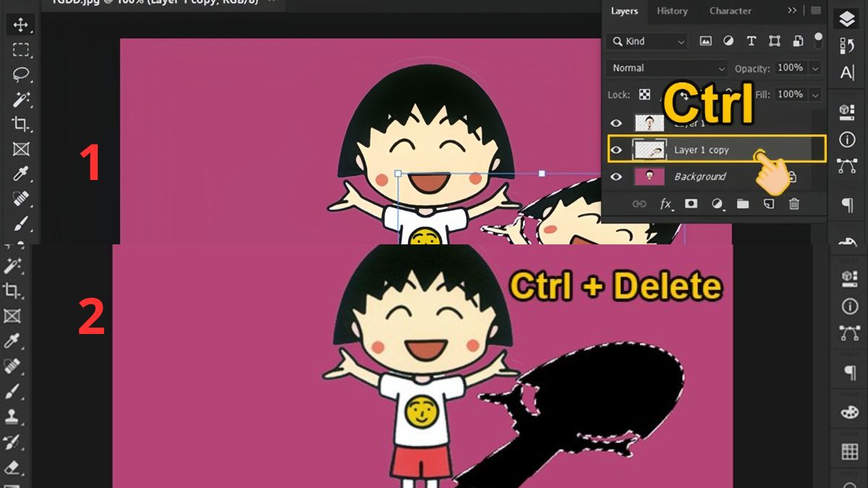Viewport: 868px width, 488px height.
Task: Open the Kind filter dropdown
Action: pyautogui.click(x=647, y=41)
